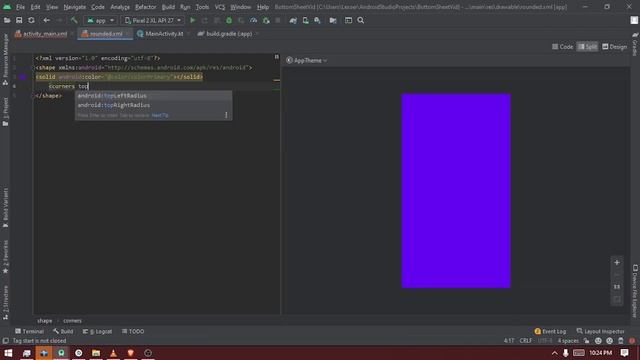This screenshot has height=360, width=640.
Task: Click the Make Project hammer icon
Action: pyautogui.click(x=74, y=20)
